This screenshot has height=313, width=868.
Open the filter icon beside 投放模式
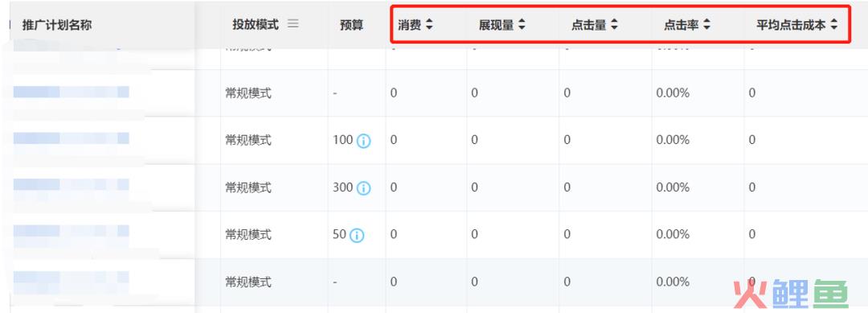click(x=293, y=24)
